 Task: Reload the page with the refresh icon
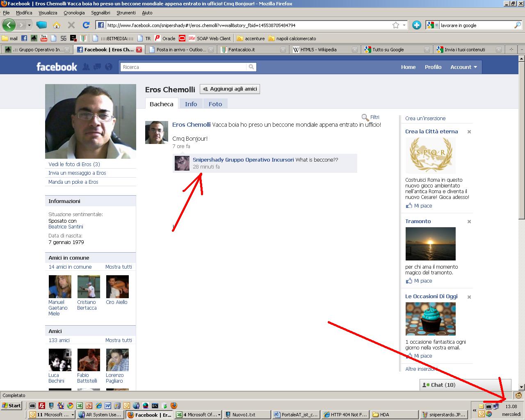click(86, 25)
